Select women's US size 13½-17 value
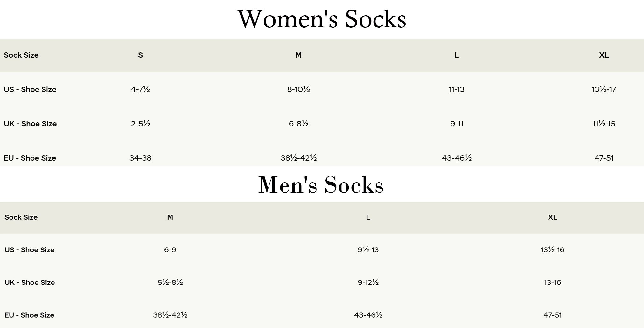 (604, 89)
